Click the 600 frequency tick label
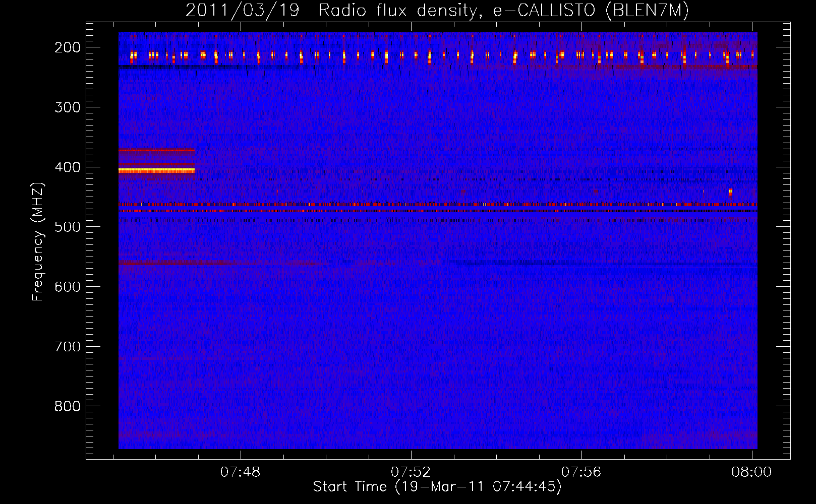 tap(68, 287)
